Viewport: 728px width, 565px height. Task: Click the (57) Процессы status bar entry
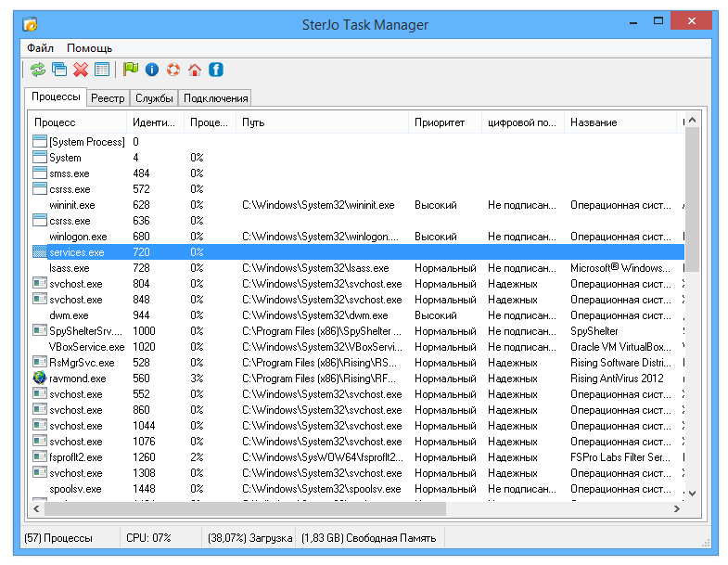tap(58, 538)
